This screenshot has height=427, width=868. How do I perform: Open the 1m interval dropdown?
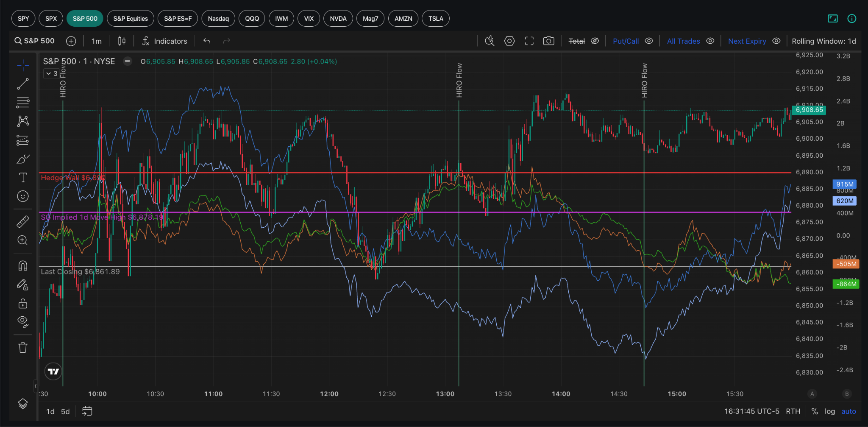tap(97, 41)
